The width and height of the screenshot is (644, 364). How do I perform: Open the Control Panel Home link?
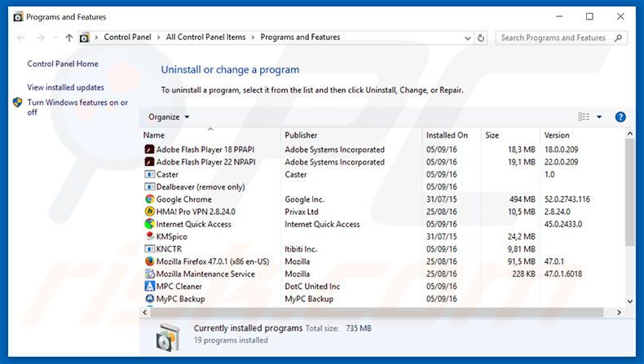63,64
